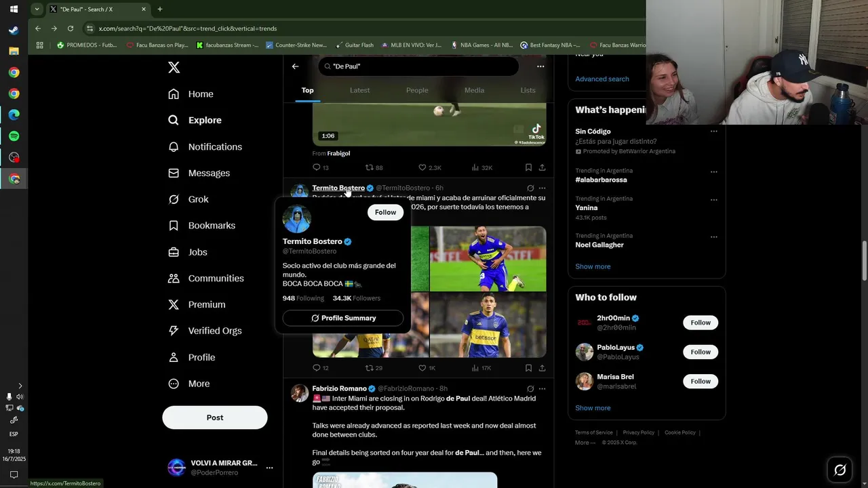
Task: Open Verified Orgs in the sidebar
Action: 205,331
